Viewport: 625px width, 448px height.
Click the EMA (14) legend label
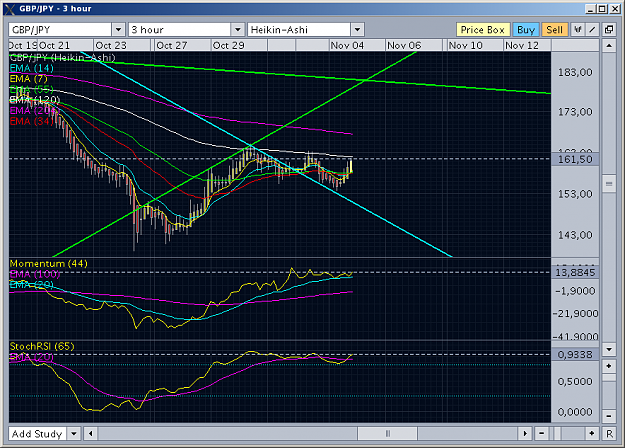[x=31, y=68]
